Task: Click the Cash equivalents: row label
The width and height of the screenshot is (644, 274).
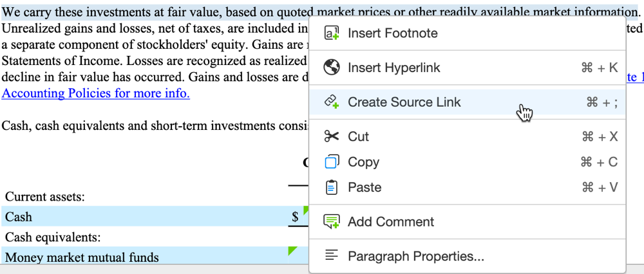Action: coord(52,237)
